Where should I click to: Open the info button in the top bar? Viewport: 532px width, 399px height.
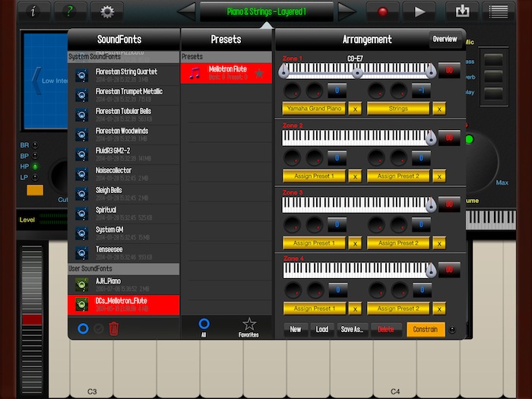tap(33, 11)
